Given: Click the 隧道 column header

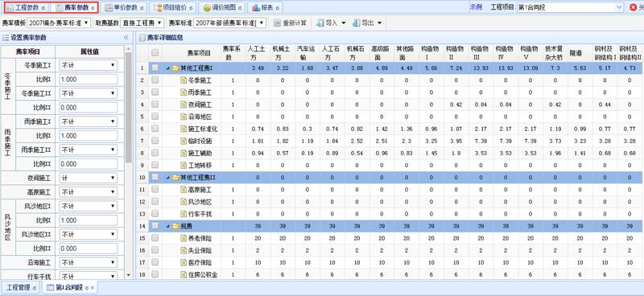Looking at the screenshot, I should 580,53.
